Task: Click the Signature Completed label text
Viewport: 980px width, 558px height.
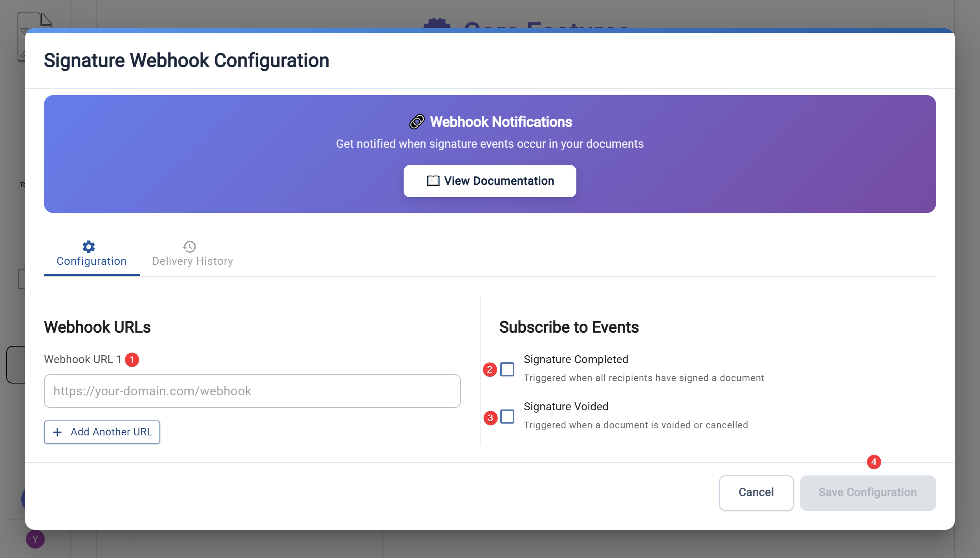Action: tap(576, 359)
